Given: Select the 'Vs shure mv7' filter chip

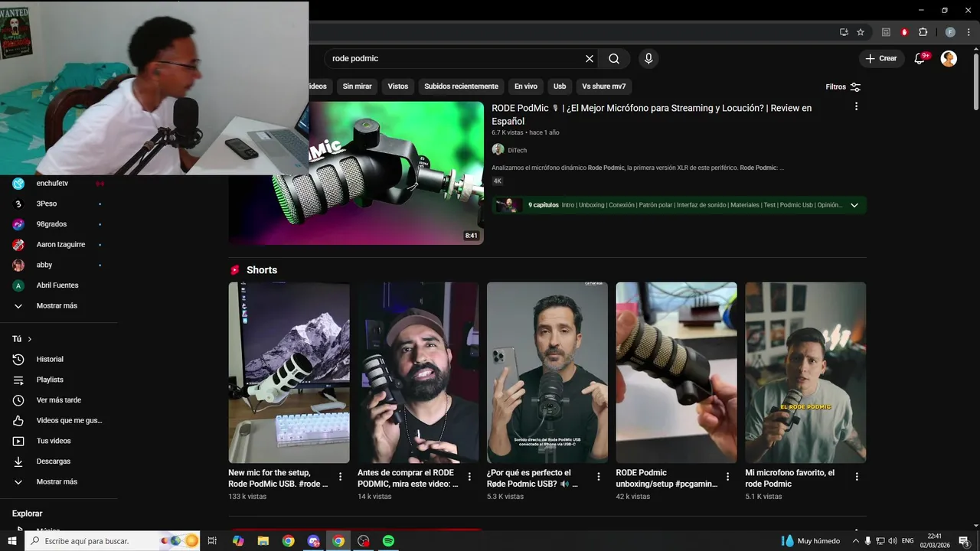Looking at the screenshot, I should coord(603,86).
